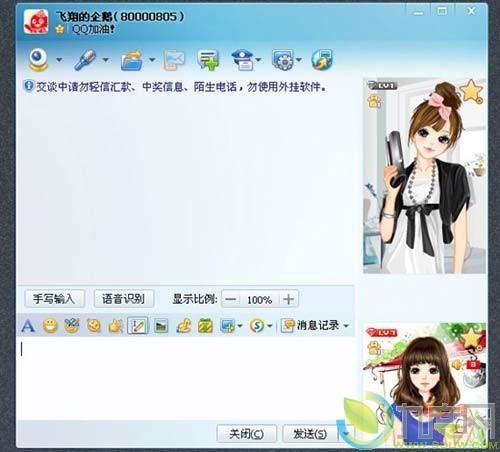Expand the screenshot options arrow
The width and height of the screenshot is (500, 452).
coord(240,326)
